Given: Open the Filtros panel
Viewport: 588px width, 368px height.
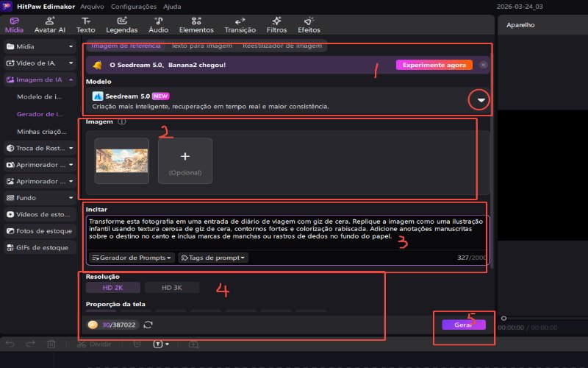Looking at the screenshot, I should click(277, 25).
